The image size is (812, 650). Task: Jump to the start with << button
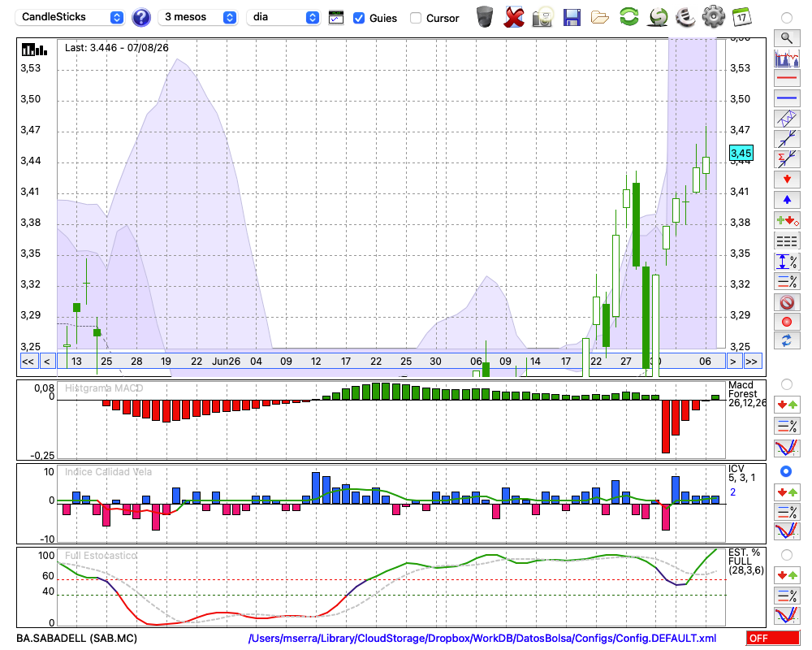28,362
